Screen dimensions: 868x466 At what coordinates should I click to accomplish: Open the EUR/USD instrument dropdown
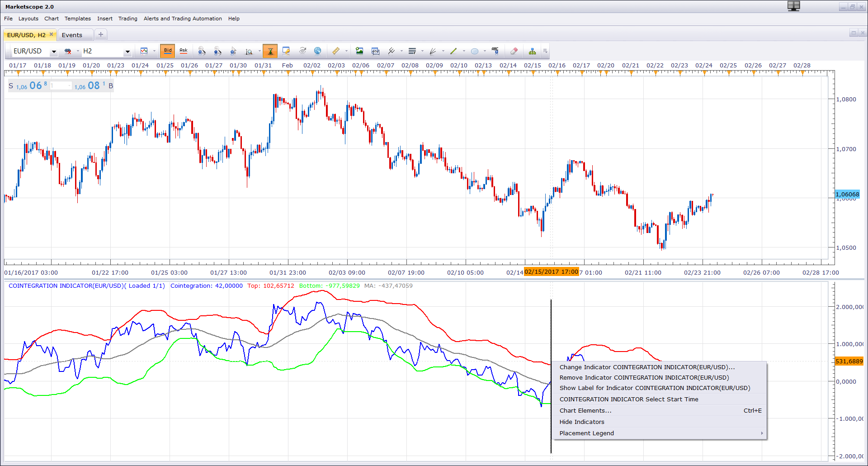[54, 52]
